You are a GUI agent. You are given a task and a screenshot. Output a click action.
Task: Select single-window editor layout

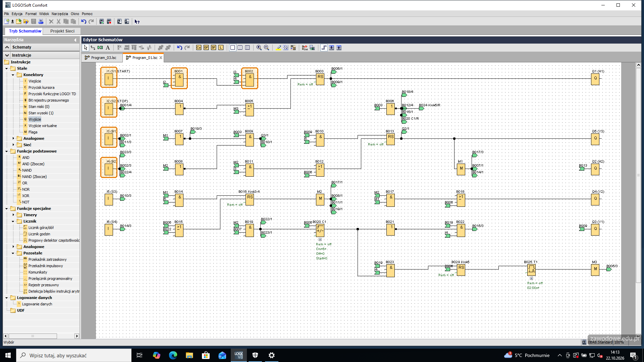click(x=232, y=48)
